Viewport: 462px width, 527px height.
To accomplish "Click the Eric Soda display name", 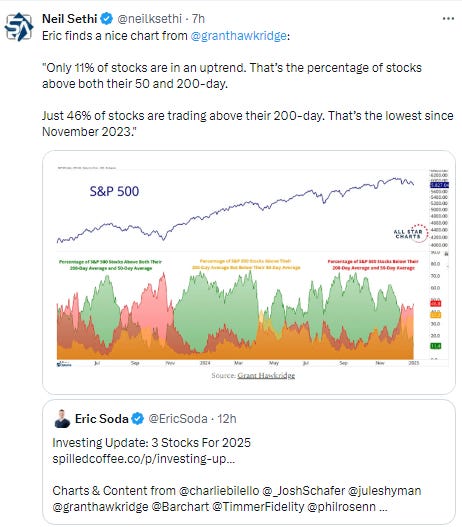I will click(x=101, y=419).
